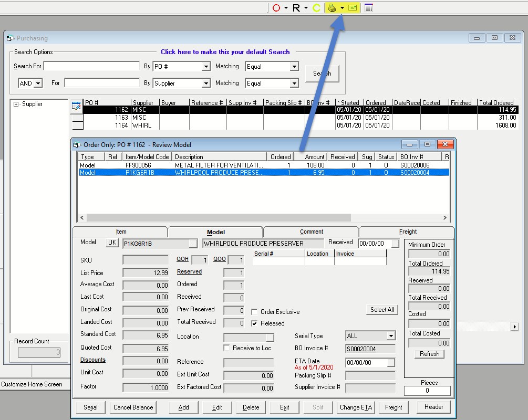Viewport: 528px width, 420px height.
Task: Click the Model code lookup button
Action: pyautogui.click(x=193, y=243)
